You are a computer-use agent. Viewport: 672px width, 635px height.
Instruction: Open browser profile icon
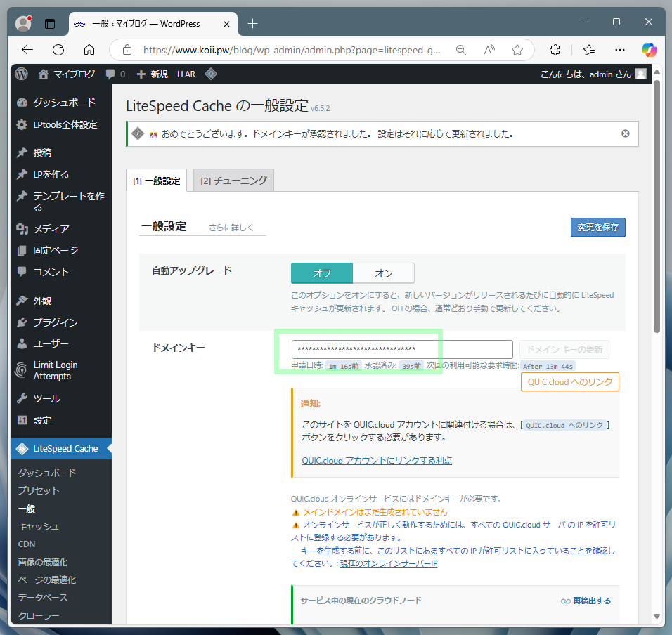(x=24, y=24)
